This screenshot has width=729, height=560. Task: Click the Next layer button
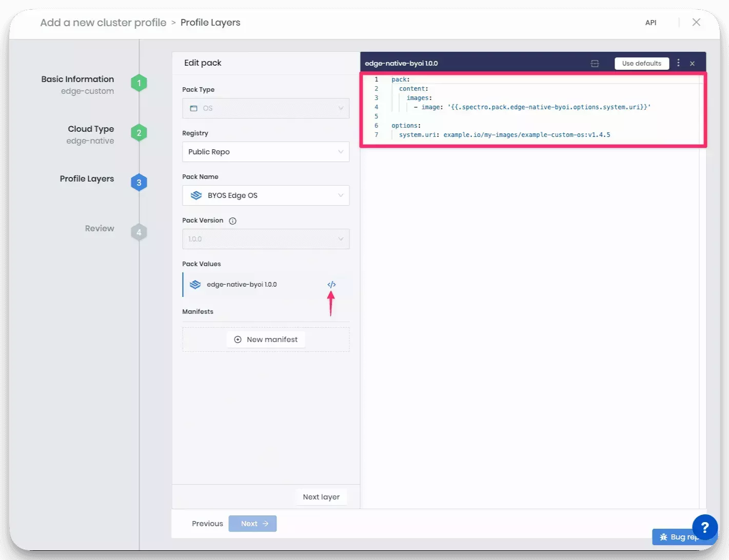click(321, 496)
